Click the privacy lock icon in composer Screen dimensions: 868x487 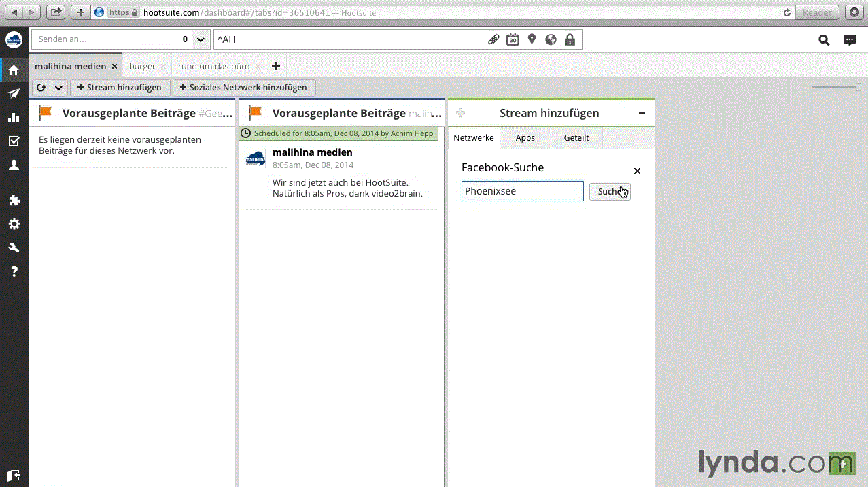(570, 40)
